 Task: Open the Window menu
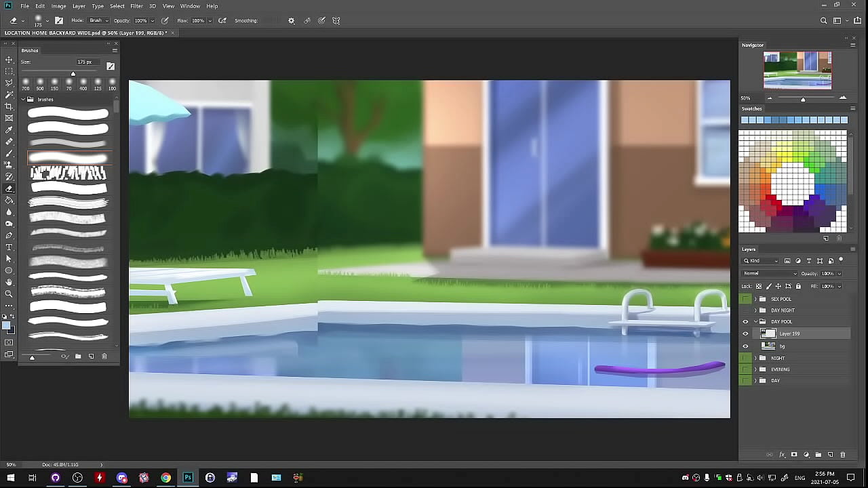tap(190, 6)
